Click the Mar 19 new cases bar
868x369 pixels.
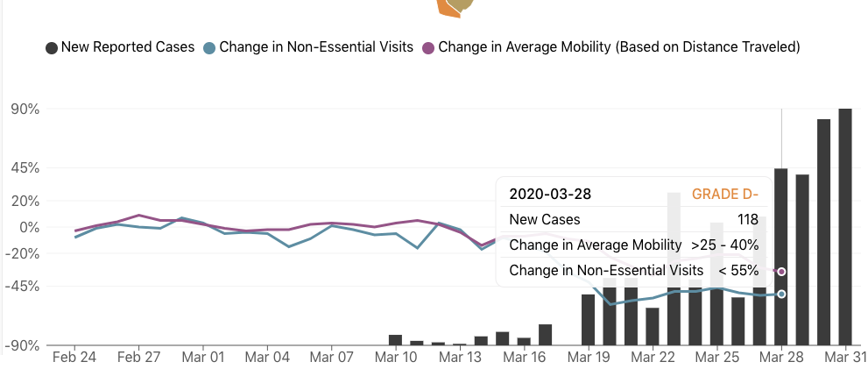pyautogui.click(x=588, y=319)
